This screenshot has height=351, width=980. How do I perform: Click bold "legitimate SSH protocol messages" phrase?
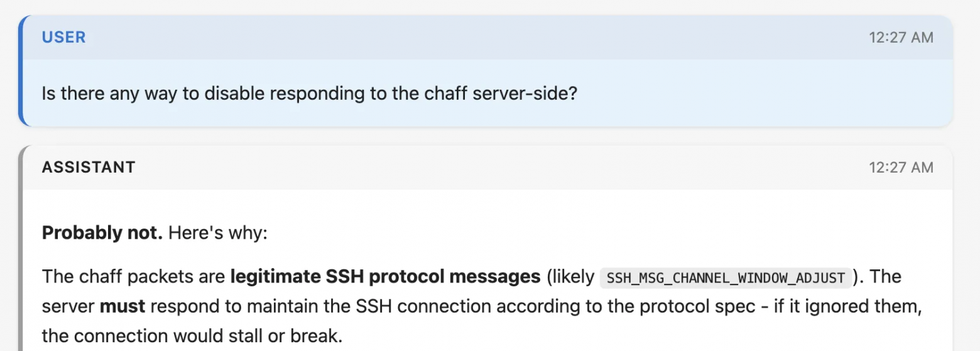pyautogui.click(x=385, y=276)
